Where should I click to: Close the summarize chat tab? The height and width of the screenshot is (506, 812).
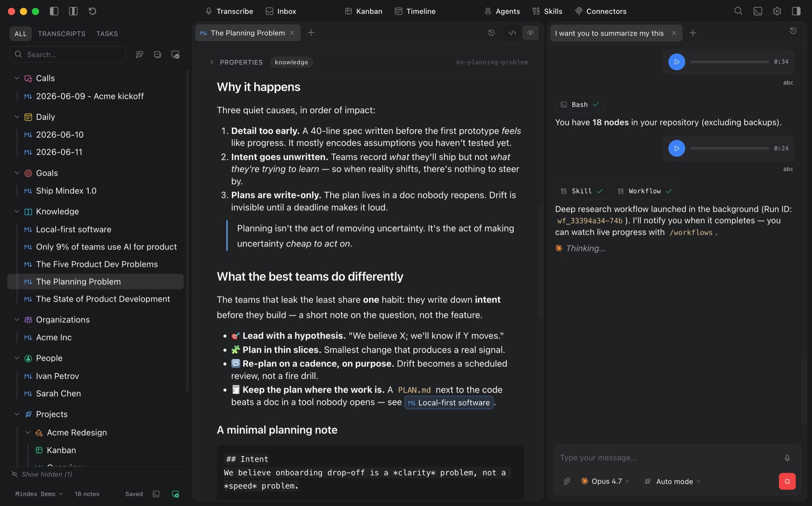[x=674, y=33]
